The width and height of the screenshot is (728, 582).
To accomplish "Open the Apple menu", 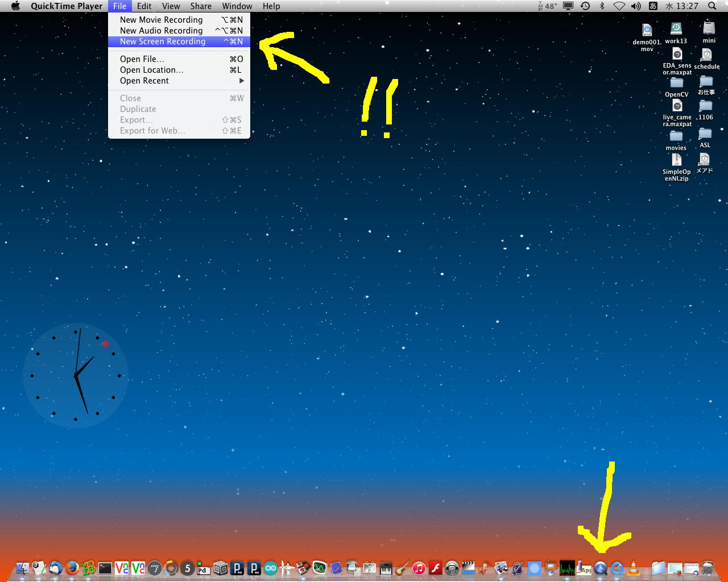I will [15, 6].
